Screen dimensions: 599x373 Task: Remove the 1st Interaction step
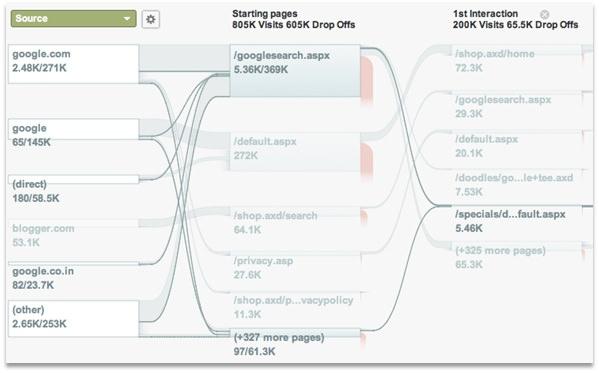click(x=545, y=15)
